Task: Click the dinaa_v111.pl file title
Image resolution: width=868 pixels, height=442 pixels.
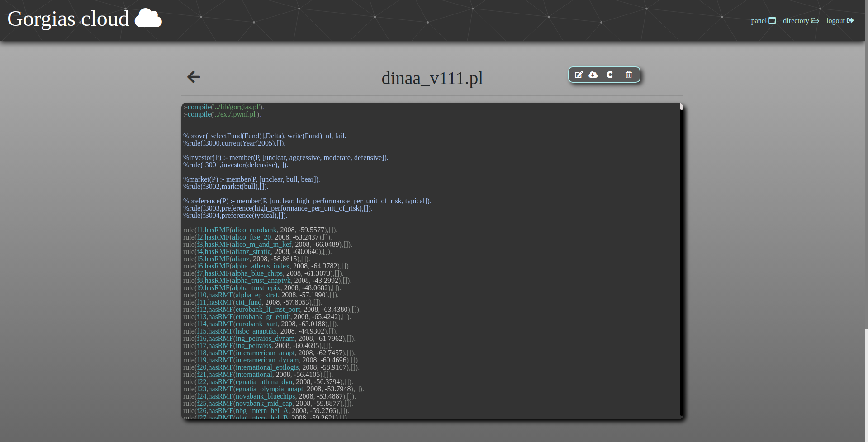Action: (x=432, y=78)
